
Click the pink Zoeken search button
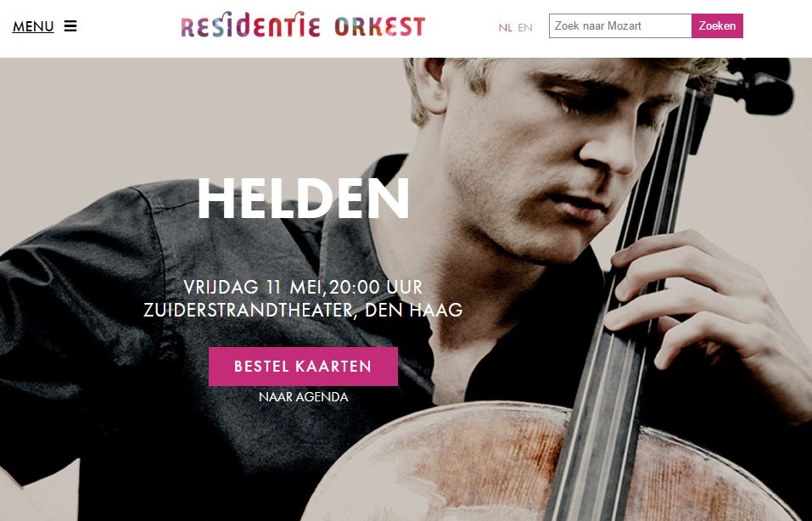[717, 26]
